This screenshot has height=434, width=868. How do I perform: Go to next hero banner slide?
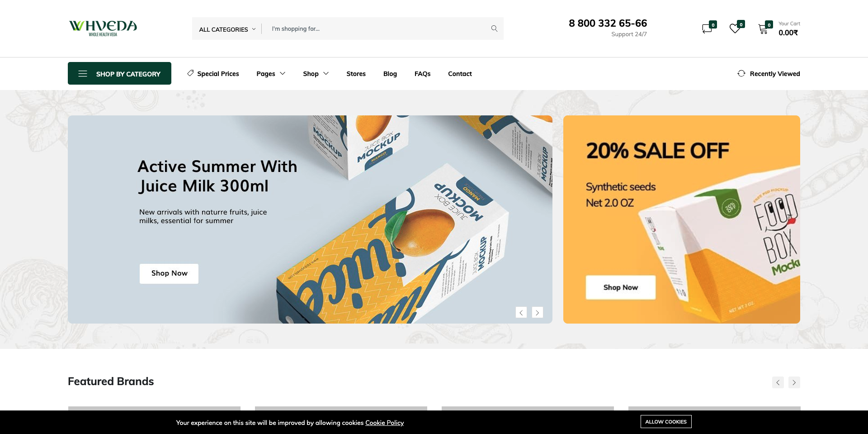click(x=538, y=312)
